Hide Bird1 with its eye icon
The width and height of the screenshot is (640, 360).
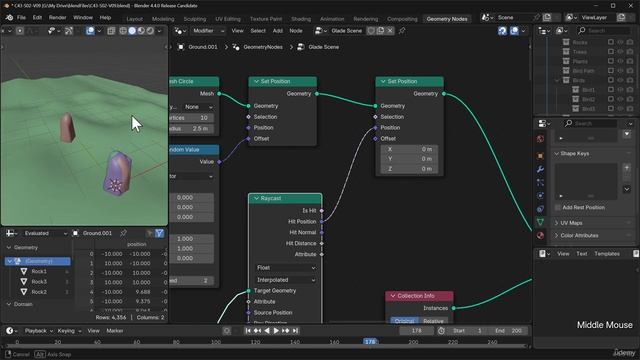click(x=620, y=90)
